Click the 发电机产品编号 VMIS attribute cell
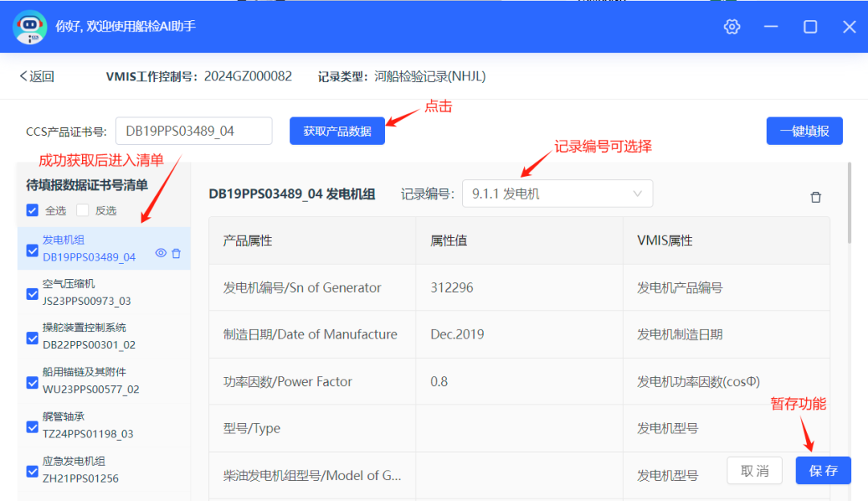Image resolution: width=868 pixels, height=501 pixels. click(x=727, y=287)
